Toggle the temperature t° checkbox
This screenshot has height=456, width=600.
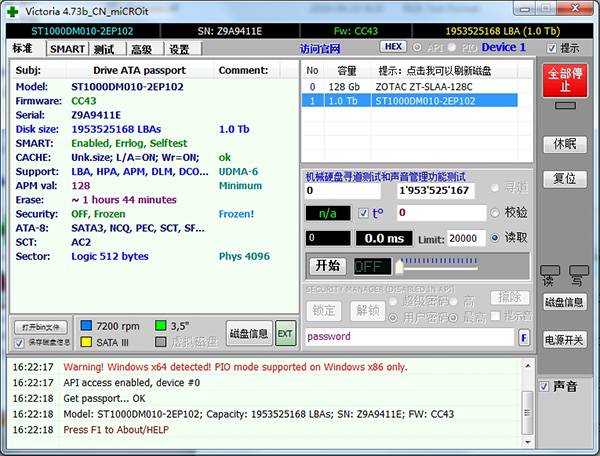tap(363, 213)
